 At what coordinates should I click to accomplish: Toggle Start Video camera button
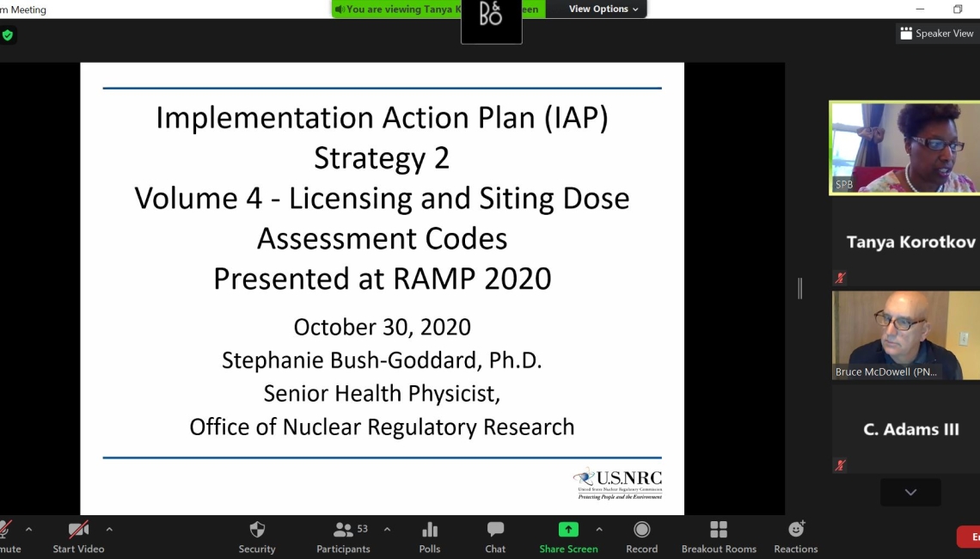coord(78,530)
